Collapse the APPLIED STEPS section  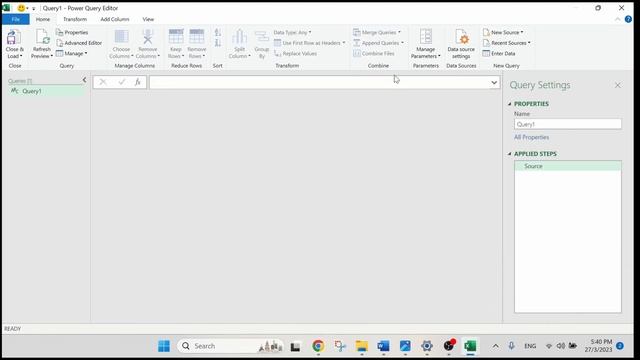coord(509,154)
